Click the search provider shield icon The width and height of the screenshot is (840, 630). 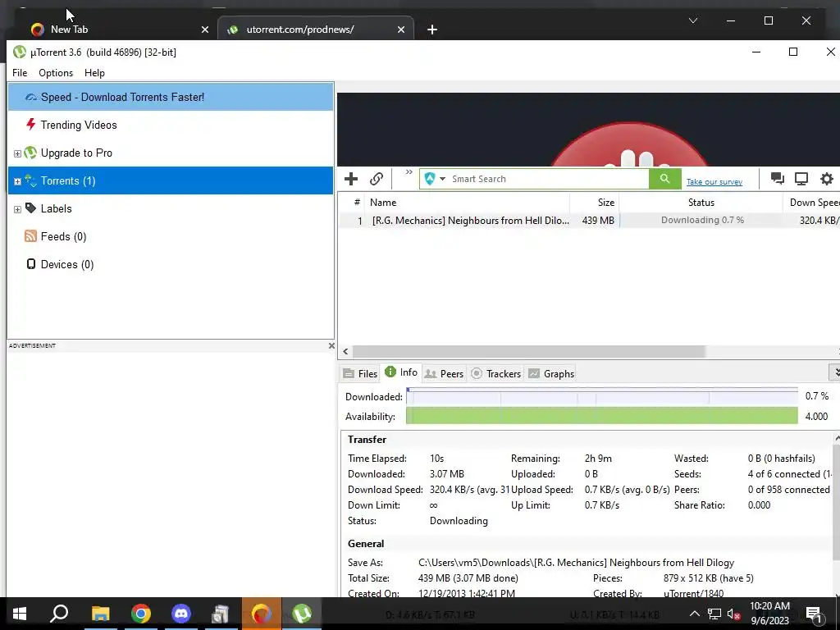[x=430, y=179]
